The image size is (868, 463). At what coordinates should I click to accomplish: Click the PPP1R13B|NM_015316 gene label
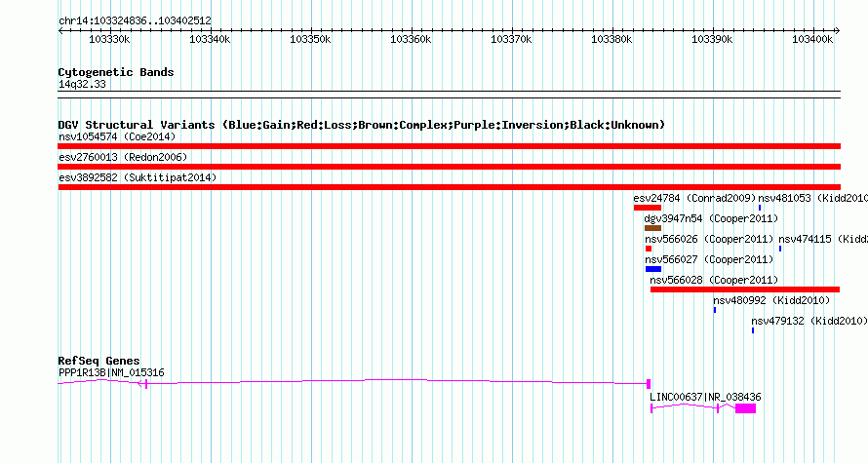click(111, 372)
